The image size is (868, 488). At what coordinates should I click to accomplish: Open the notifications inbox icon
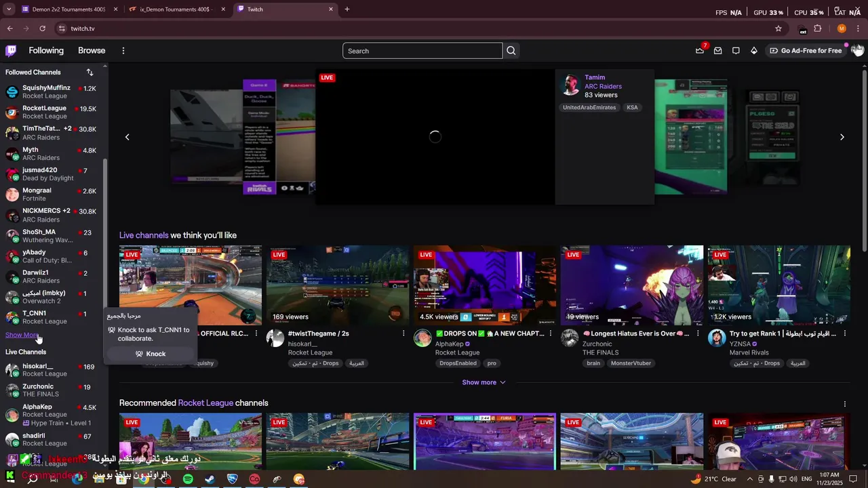coord(717,51)
